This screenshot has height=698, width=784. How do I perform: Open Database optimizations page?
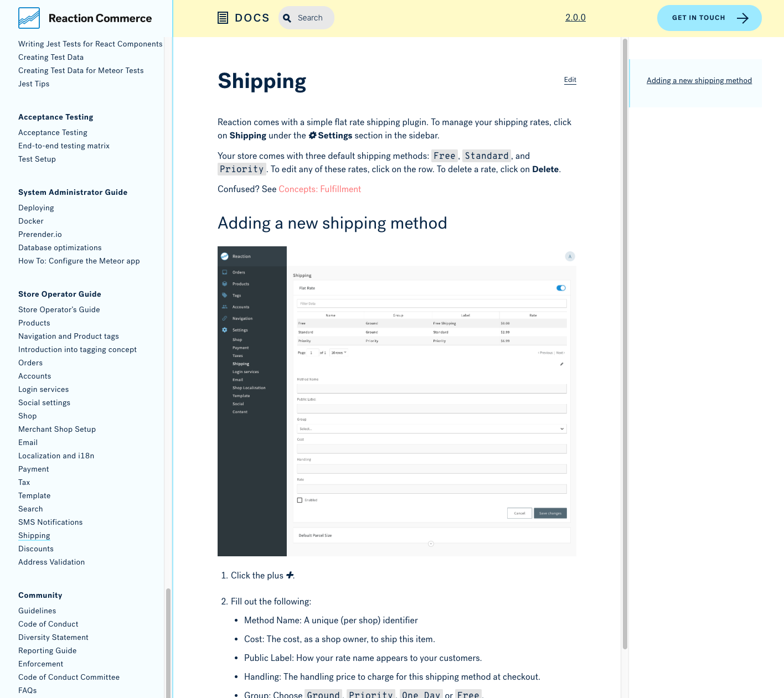click(x=60, y=248)
